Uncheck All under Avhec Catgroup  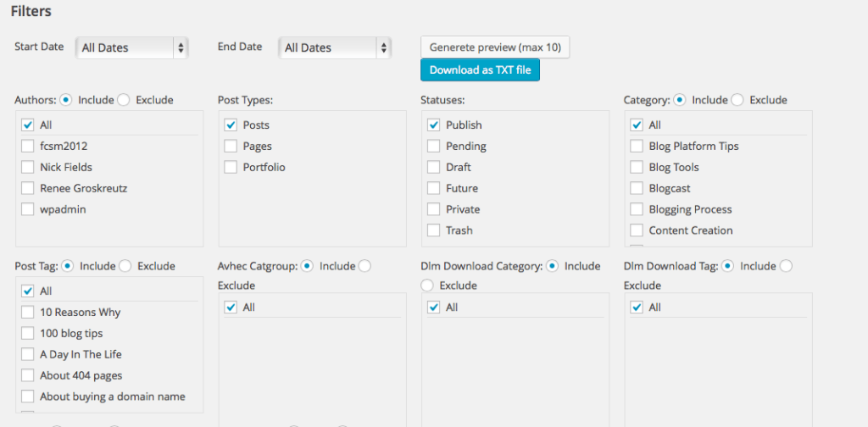[231, 308]
